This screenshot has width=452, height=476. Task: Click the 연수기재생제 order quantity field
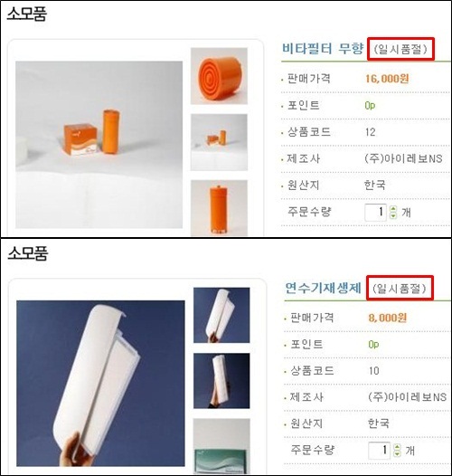[379, 451]
